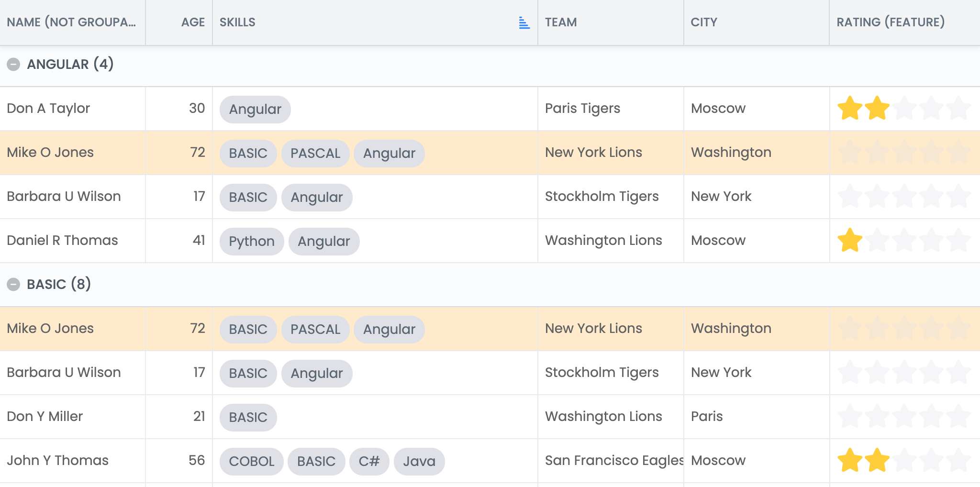
Task: Rate Barbara U Wilson in ANGULAR group three stars
Action: (x=904, y=196)
